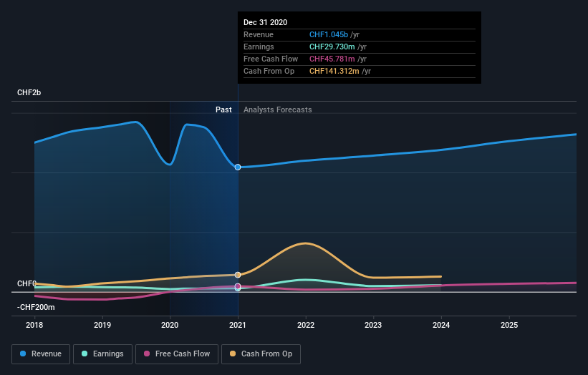Click the Cash From Op label in tooltip
This screenshot has height=375, width=588.
(269, 71)
